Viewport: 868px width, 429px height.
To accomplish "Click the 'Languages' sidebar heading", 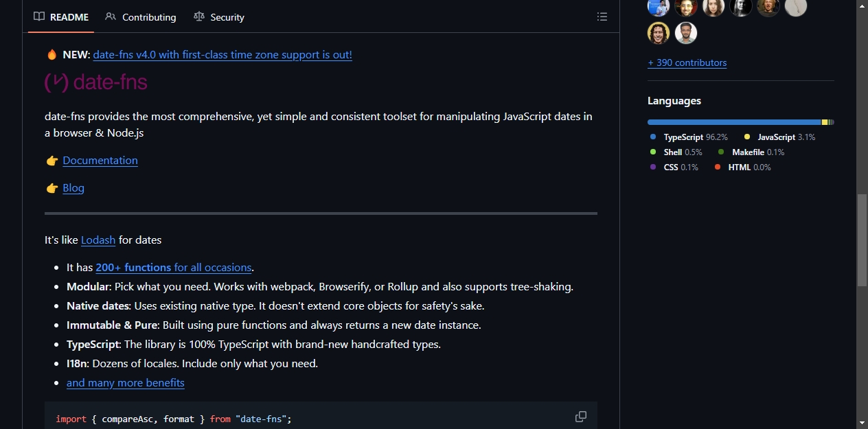I will pyautogui.click(x=674, y=101).
